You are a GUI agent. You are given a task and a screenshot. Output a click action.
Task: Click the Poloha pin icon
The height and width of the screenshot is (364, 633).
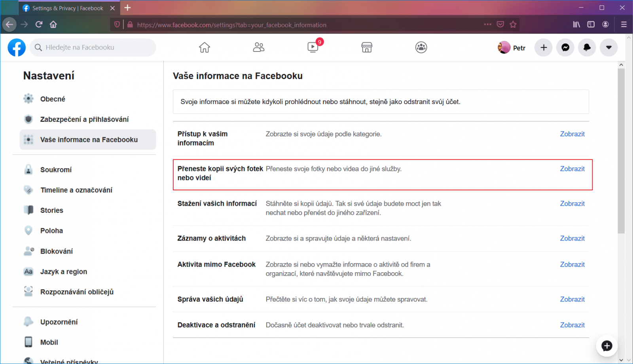pos(28,230)
